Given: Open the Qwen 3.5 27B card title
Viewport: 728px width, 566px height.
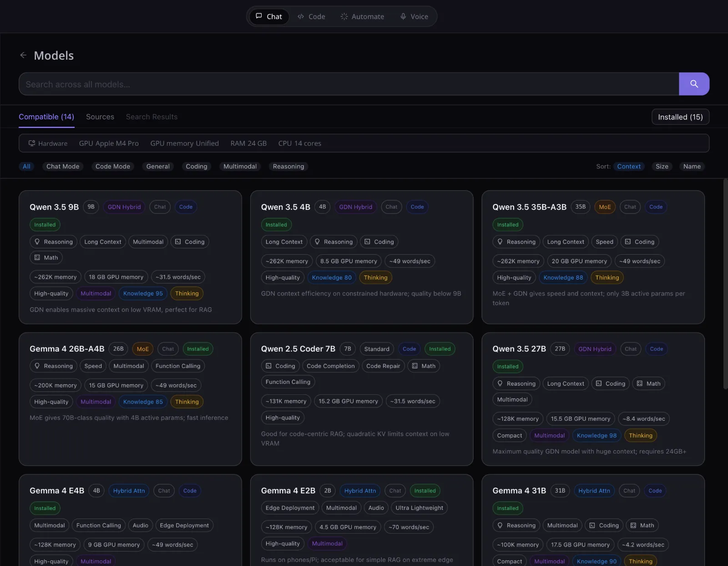Looking at the screenshot, I should coord(519,349).
